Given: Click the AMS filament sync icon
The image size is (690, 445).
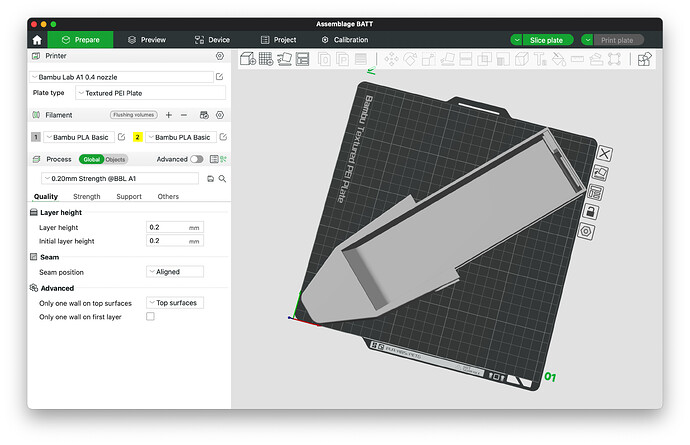Looking at the screenshot, I should [204, 115].
